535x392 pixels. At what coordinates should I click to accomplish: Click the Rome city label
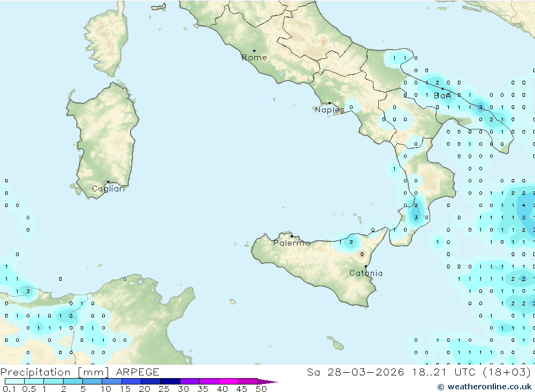point(254,58)
